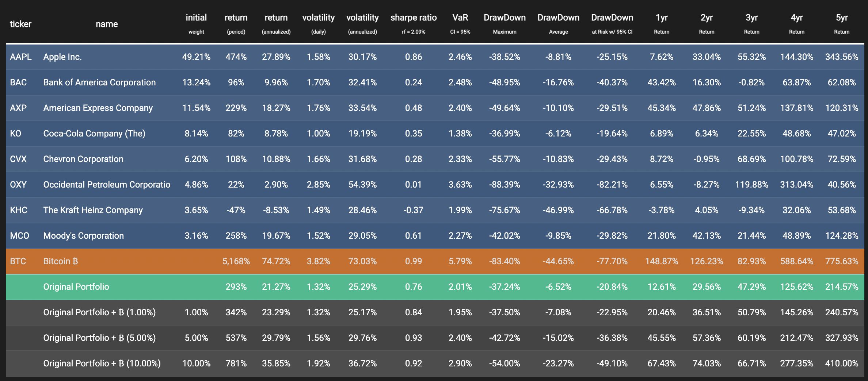The width and height of the screenshot is (868, 381).
Task: Select The Kraft Heinz Company name
Action: pyautogui.click(x=93, y=210)
